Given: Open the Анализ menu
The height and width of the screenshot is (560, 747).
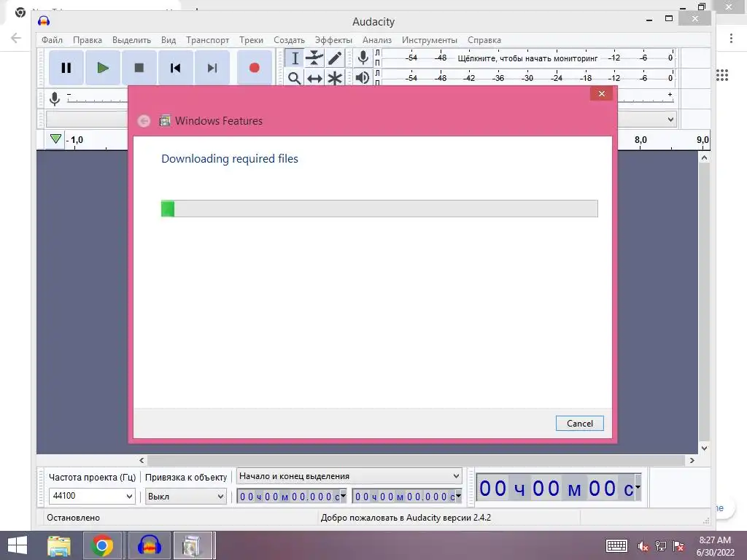Looking at the screenshot, I should click(x=377, y=40).
